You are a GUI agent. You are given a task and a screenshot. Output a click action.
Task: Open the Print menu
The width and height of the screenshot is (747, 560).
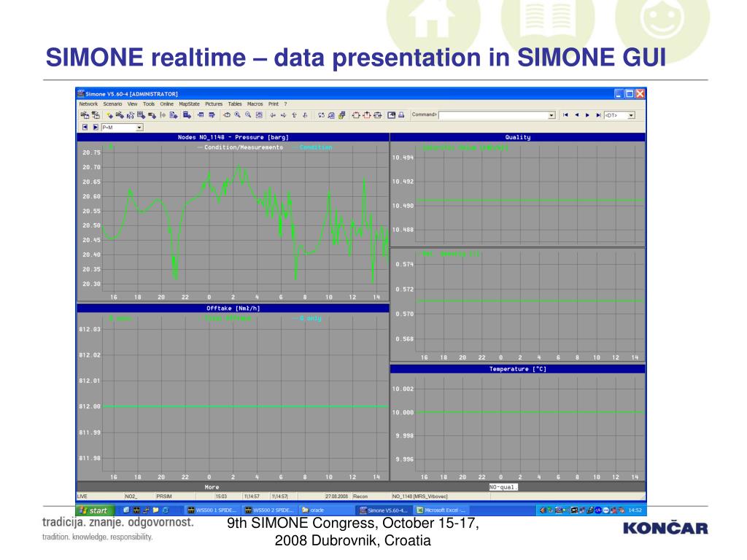(x=274, y=104)
